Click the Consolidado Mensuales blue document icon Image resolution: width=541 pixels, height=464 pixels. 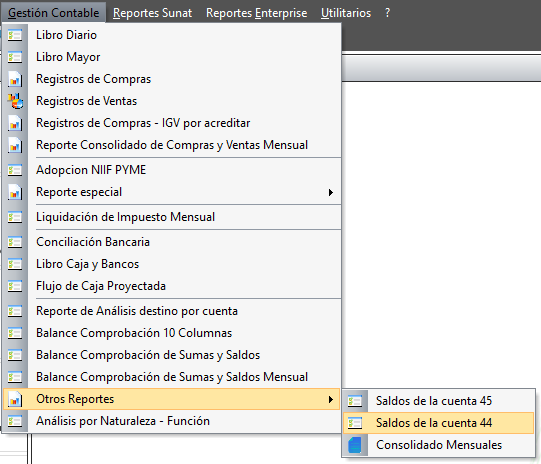(355, 445)
